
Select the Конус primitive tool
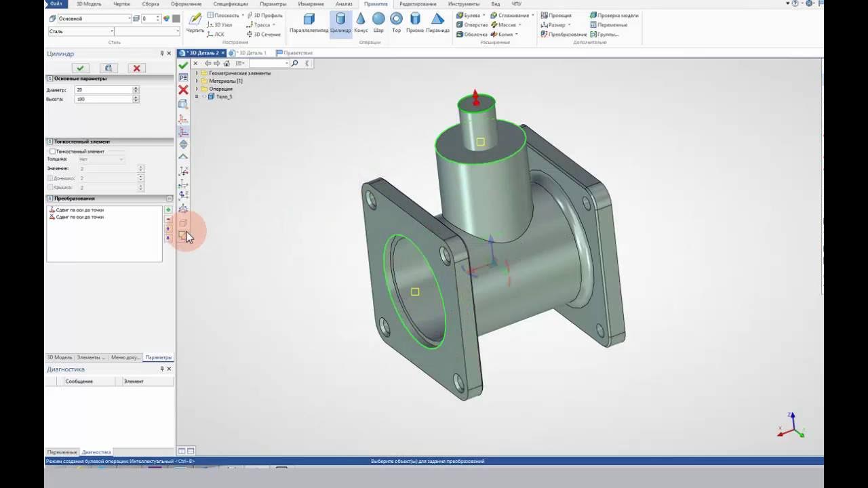(361, 23)
